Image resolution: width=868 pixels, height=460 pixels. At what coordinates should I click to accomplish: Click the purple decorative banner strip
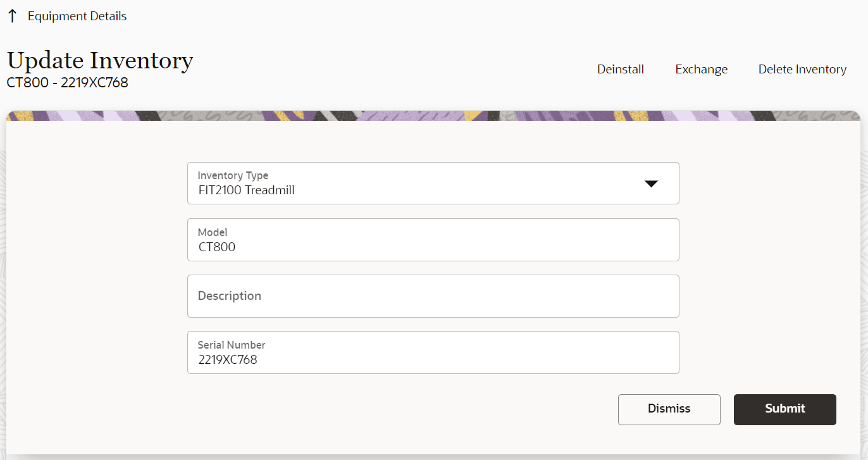coord(433,116)
